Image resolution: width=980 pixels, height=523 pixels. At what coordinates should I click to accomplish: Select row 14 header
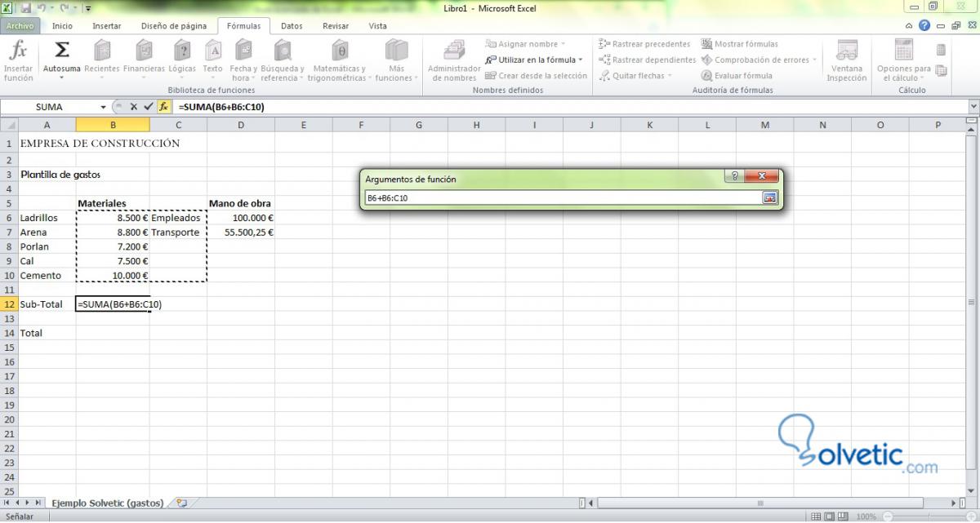(x=9, y=333)
